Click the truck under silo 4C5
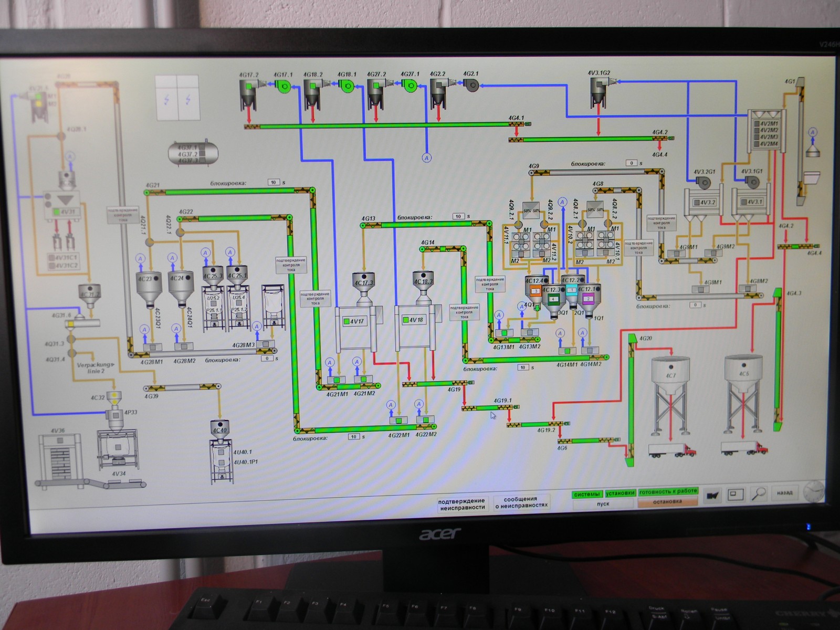The image size is (840, 630). click(x=744, y=448)
